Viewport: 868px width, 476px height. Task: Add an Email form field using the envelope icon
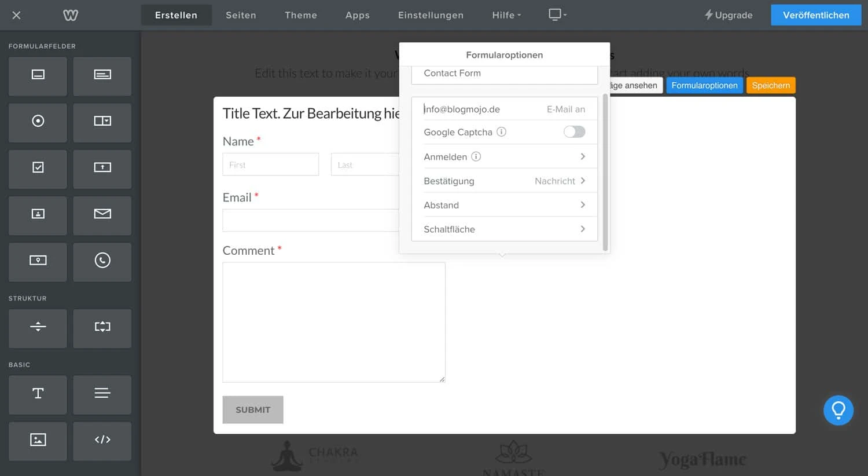102,215
